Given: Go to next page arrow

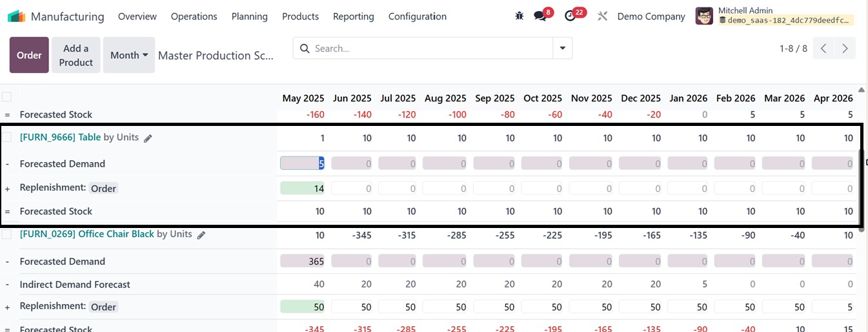Looking at the screenshot, I should [x=845, y=48].
